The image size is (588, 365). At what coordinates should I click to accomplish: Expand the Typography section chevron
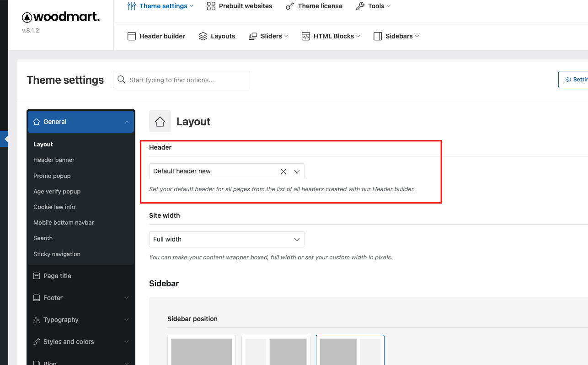click(x=127, y=320)
